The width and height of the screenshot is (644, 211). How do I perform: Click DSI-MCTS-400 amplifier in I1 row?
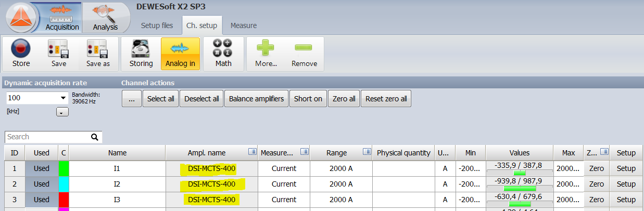pos(212,168)
